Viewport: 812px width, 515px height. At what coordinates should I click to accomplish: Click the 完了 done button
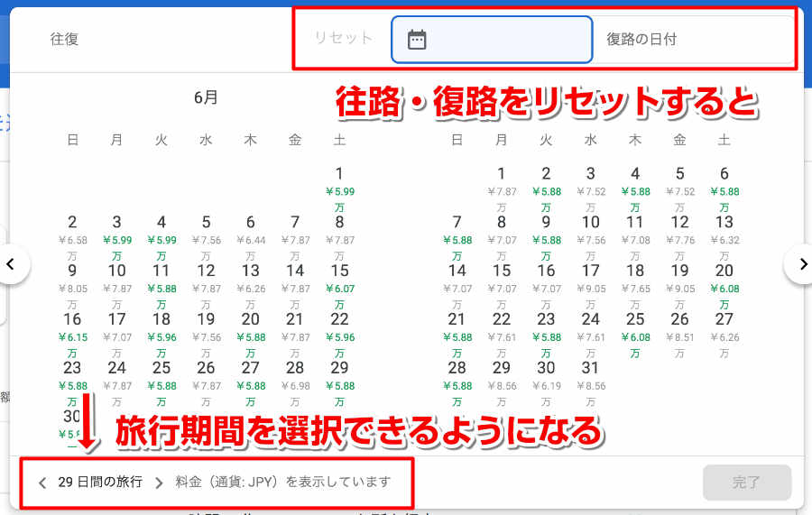(x=747, y=483)
